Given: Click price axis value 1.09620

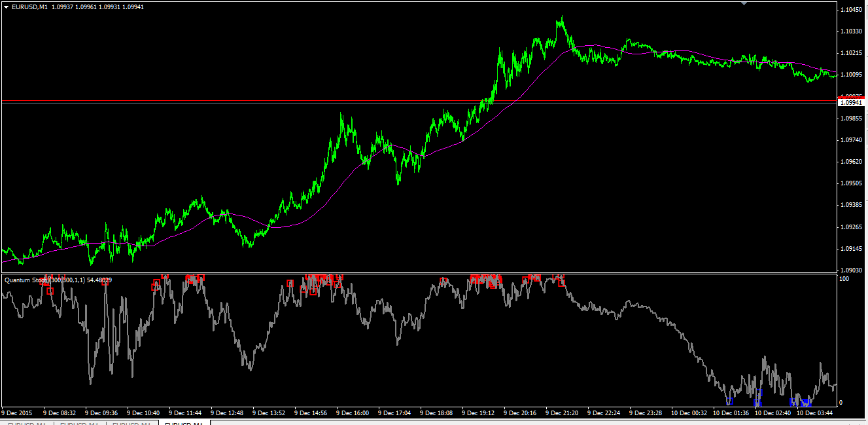Looking at the screenshot, I should pyautogui.click(x=852, y=162).
